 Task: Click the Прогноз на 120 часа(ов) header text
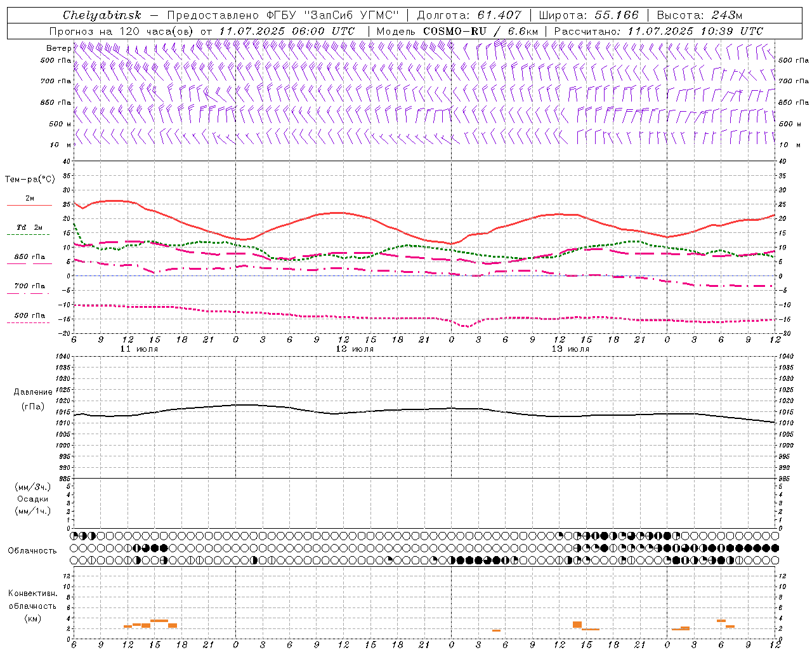pos(122,31)
